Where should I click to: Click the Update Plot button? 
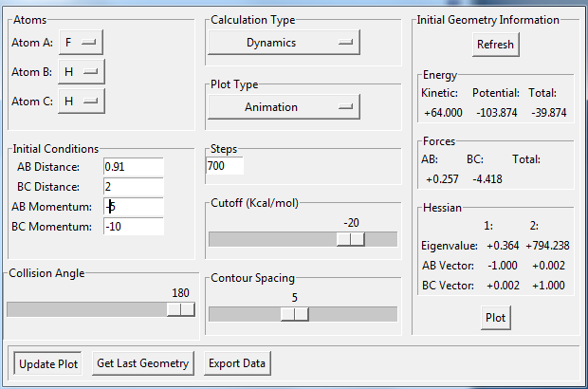coord(48,363)
